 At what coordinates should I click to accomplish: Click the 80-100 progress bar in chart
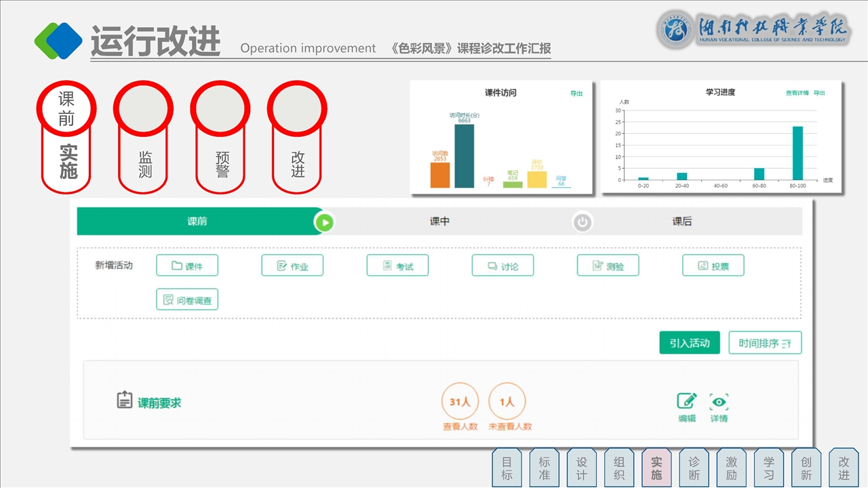797,152
